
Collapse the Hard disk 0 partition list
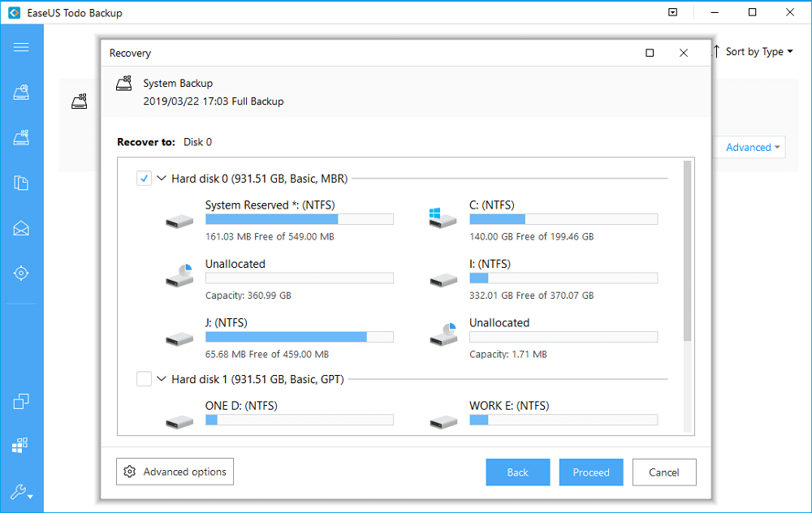coord(161,179)
